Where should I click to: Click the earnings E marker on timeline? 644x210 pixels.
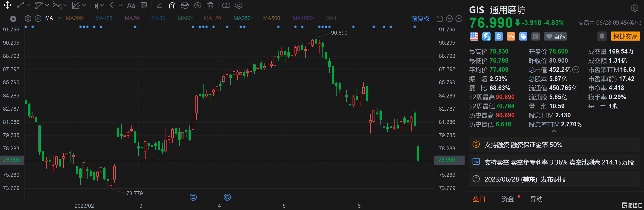[x=193, y=197]
